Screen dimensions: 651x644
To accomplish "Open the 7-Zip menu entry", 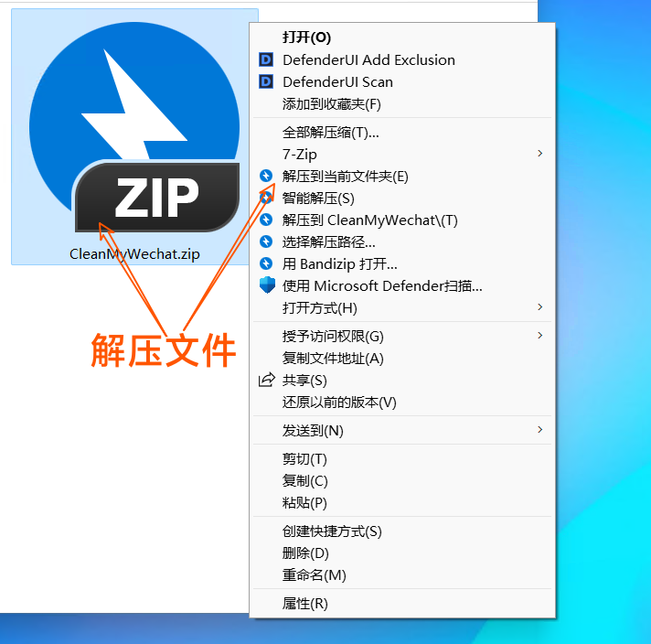I will point(402,155).
